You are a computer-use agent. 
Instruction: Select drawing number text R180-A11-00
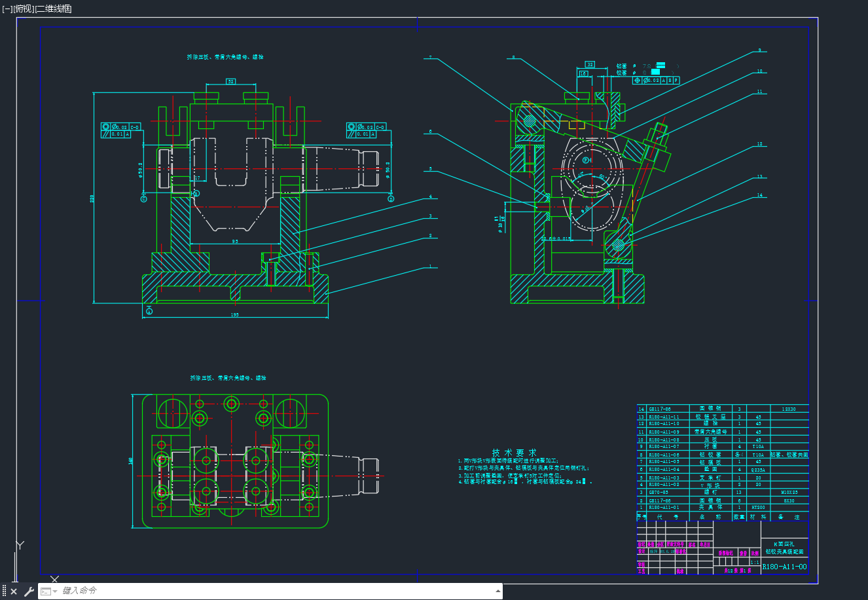point(784,567)
